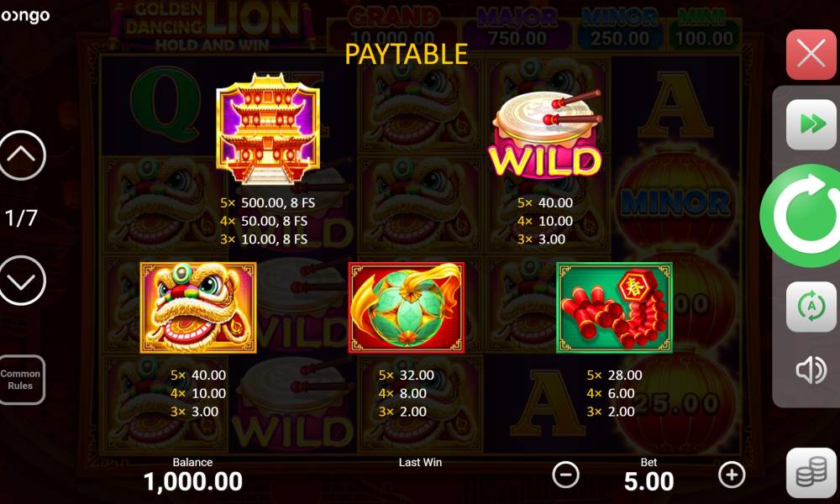Open Common Rules button
This screenshot has height=504, width=840.
[21, 380]
